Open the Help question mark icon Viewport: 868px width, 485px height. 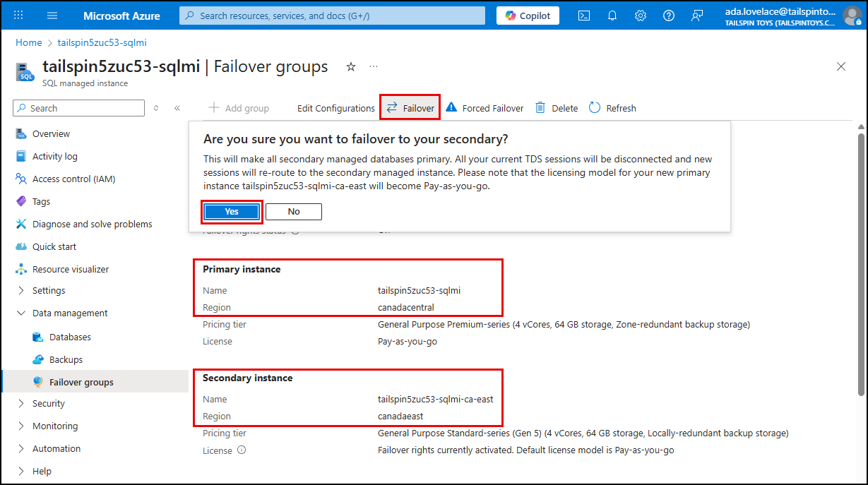coord(668,15)
